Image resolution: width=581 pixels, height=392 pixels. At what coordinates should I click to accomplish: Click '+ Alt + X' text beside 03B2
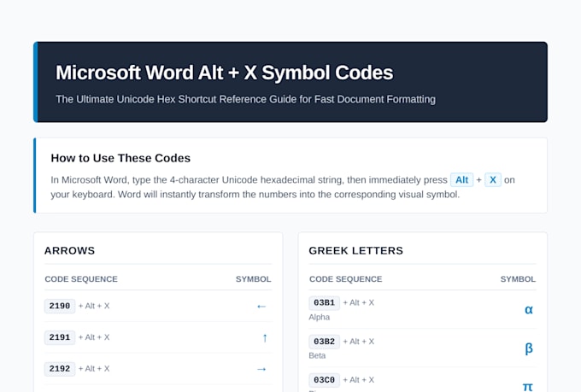(x=358, y=342)
